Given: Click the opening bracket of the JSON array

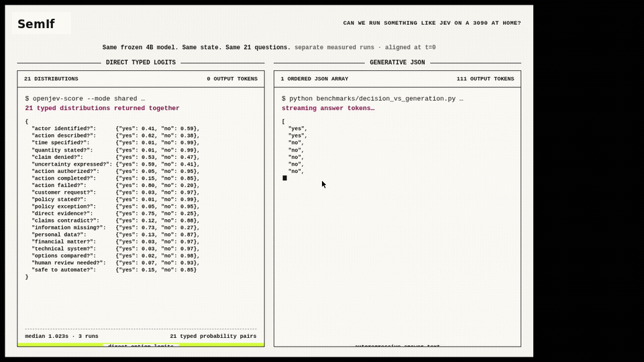Looking at the screenshot, I should click(x=283, y=121).
